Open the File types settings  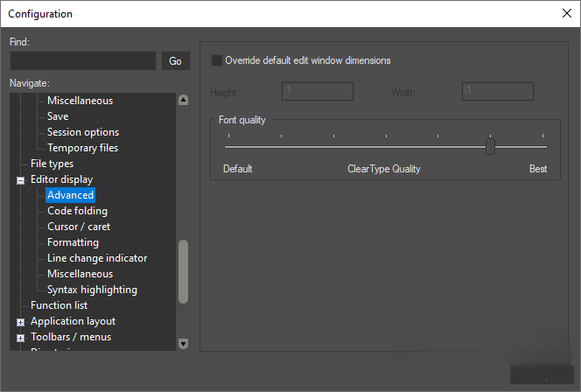(52, 164)
